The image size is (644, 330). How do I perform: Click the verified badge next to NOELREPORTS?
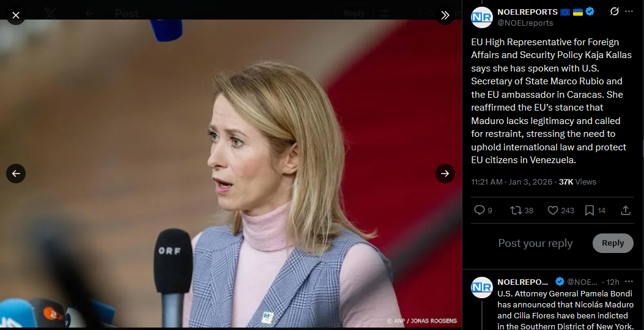pyautogui.click(x=590, y=12)
